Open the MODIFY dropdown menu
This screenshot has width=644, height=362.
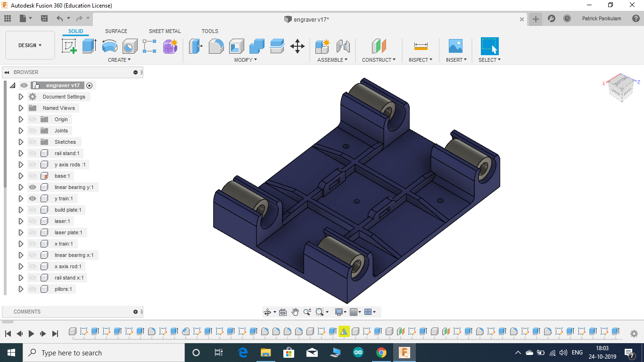pos(245,59)
